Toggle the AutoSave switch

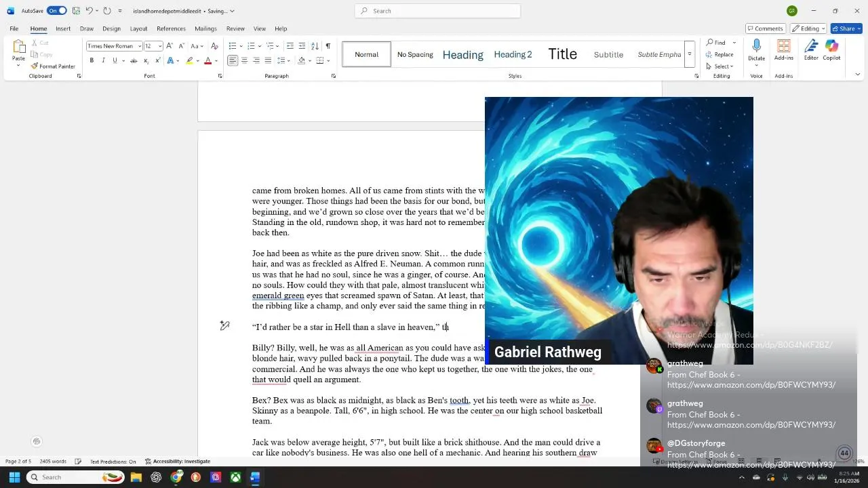(x=57, y=11)
